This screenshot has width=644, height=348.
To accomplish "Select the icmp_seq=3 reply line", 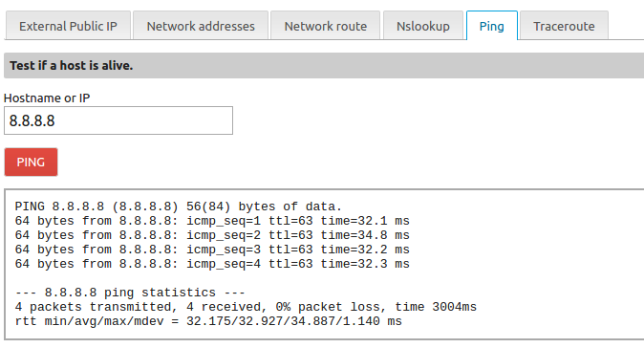I will pyautogui.click(x=212, y=250).
